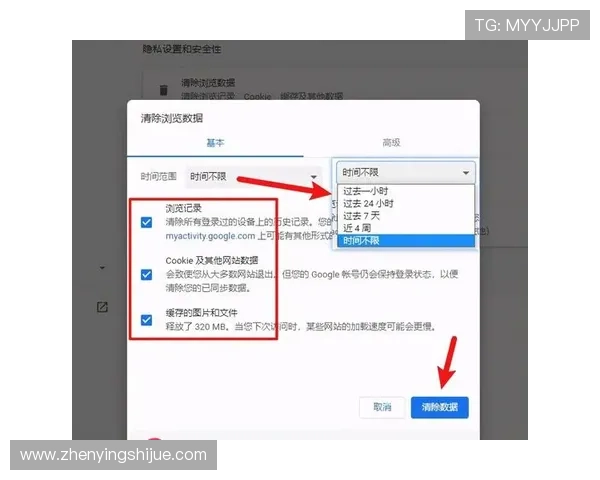Click the 缓存的图片和文件 label
Viewport: 600px width, 480px height.
coord(201,313)
